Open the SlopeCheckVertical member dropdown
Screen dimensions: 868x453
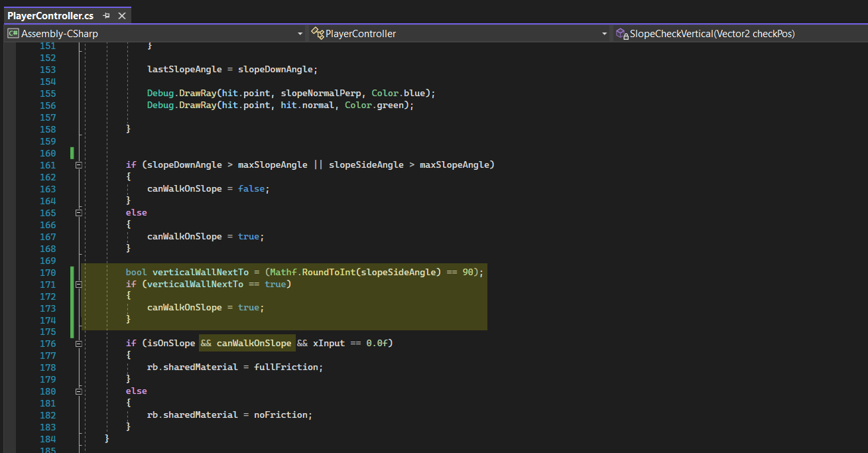[x=739, y=33]
